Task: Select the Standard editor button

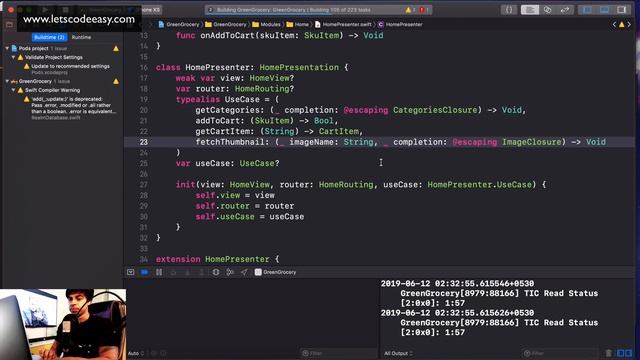Action: tap(529, 10)
